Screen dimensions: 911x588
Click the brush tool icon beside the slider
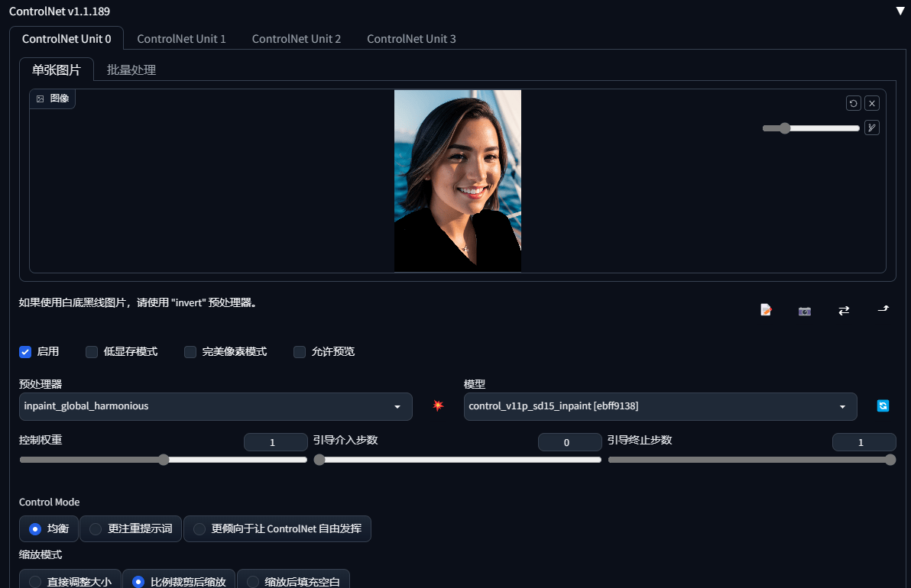point(871,128)
